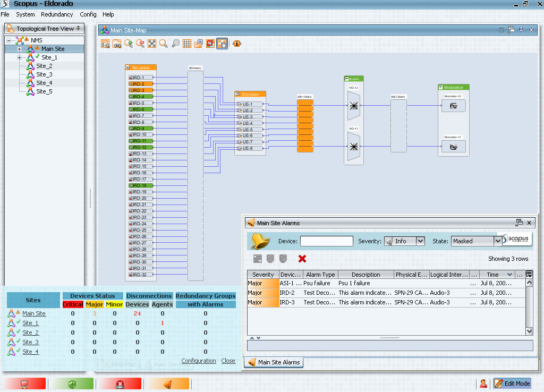Select the Modulator-12 device icon
The height and width of the screenshot is (392, 544).
click(x=454, y=106)
